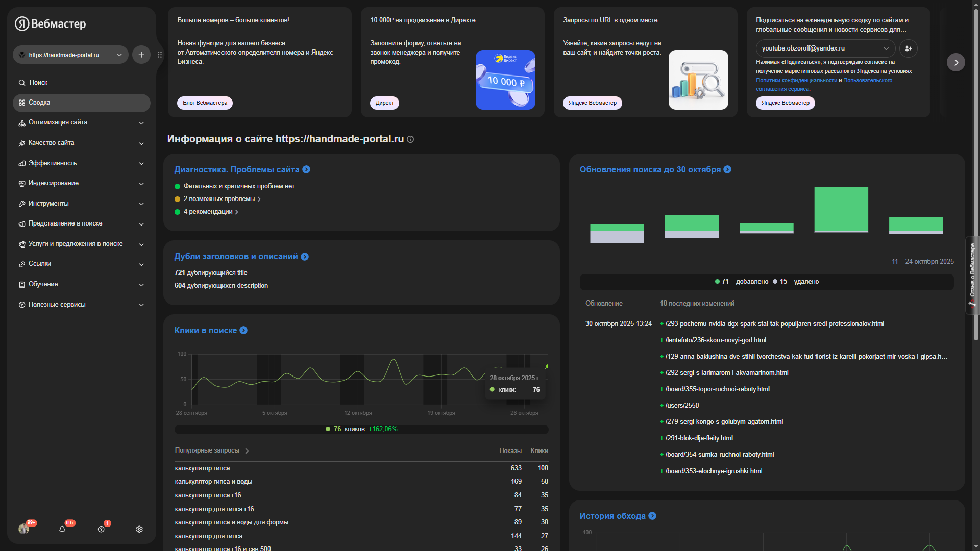
Task: Click tallest green bar in updates chart
Action: click(841, 209)
